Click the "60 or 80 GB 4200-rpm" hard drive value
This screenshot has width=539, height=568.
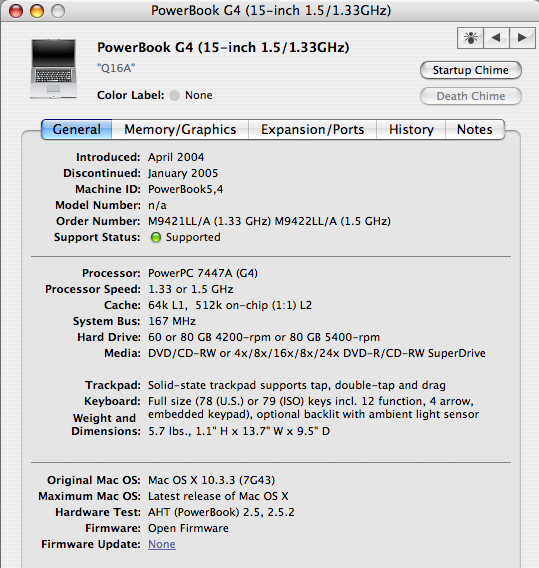(x=264, y=337)
